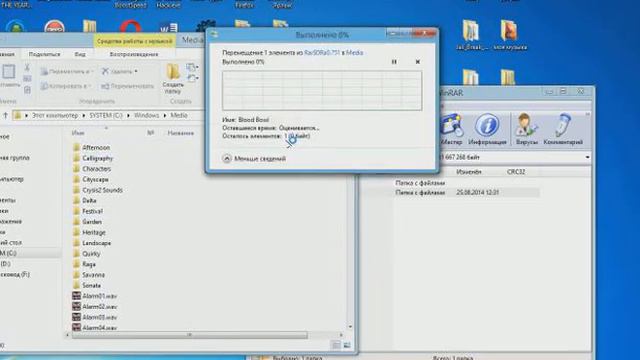Open WinRAR Информация tool
The height and width of the screenshot is (360, 640).
click(487, 130)
